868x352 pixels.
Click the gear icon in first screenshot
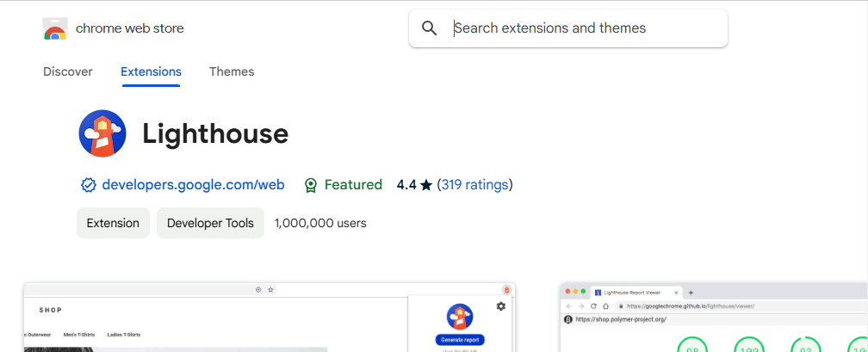[x=501, y=306]
